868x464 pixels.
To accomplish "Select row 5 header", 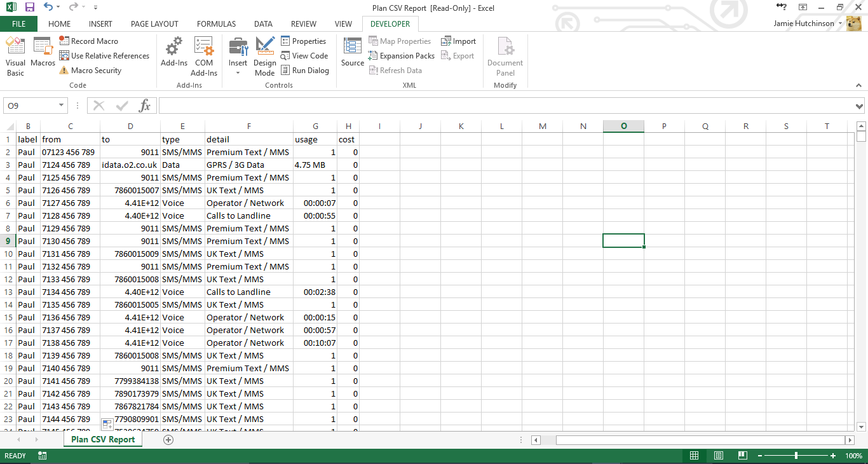I will tap(8, 190).
